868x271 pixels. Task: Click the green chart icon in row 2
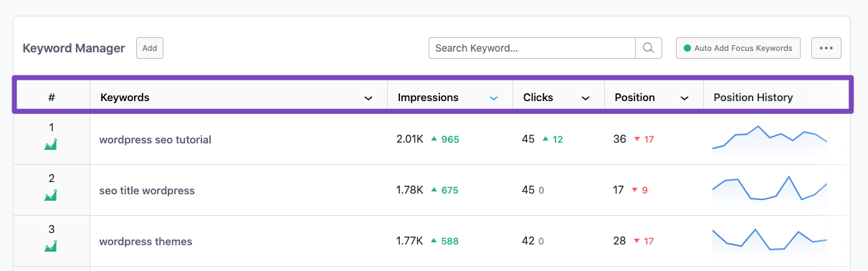[51, 195]
